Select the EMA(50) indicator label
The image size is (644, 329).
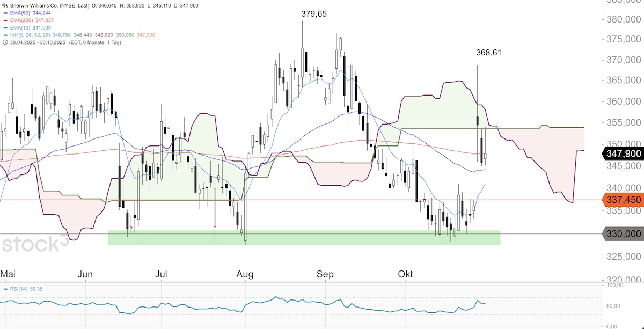tap(21, 12)
